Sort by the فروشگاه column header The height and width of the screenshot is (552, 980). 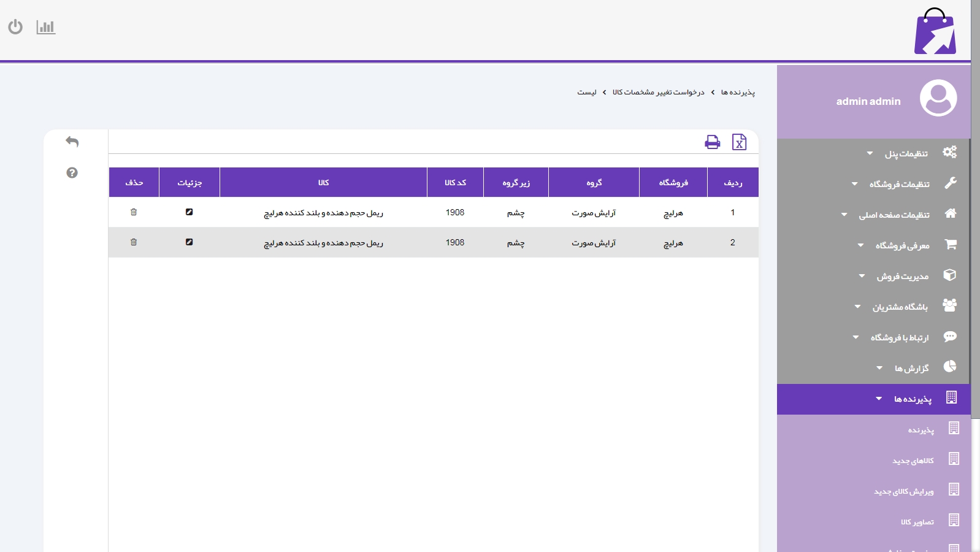click(673, 182)
